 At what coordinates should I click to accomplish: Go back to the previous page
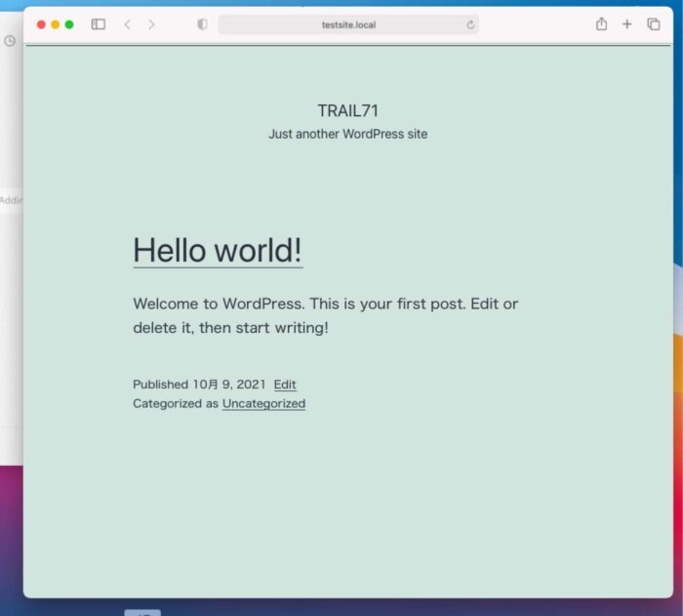tap(127, 24)
